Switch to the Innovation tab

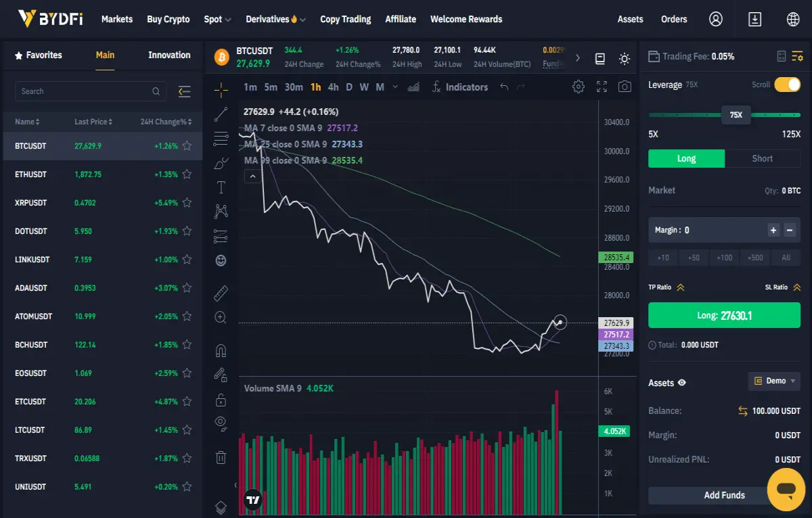[x=169, y=55]
